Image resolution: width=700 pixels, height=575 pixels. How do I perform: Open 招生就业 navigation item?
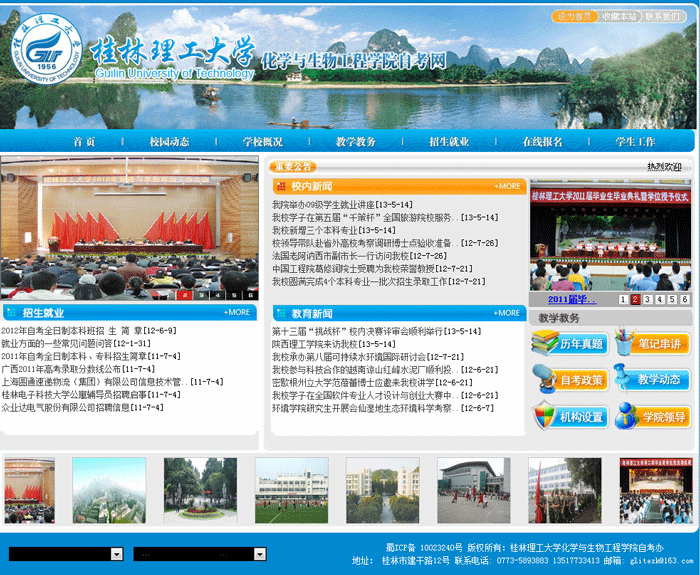pos(449,142)
